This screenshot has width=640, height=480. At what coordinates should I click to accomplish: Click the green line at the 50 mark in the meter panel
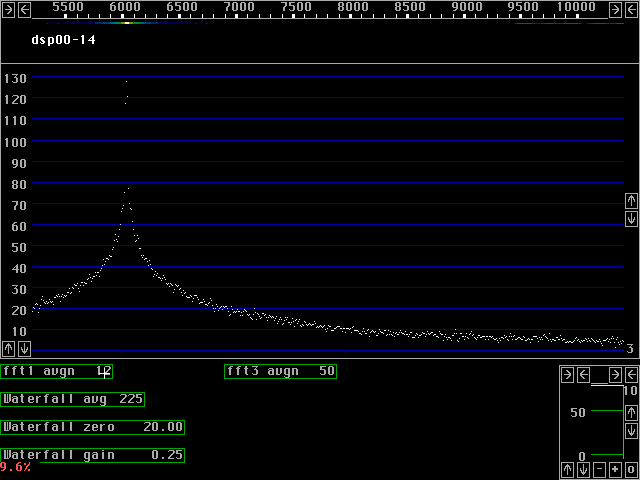click(x=607, y=411)
